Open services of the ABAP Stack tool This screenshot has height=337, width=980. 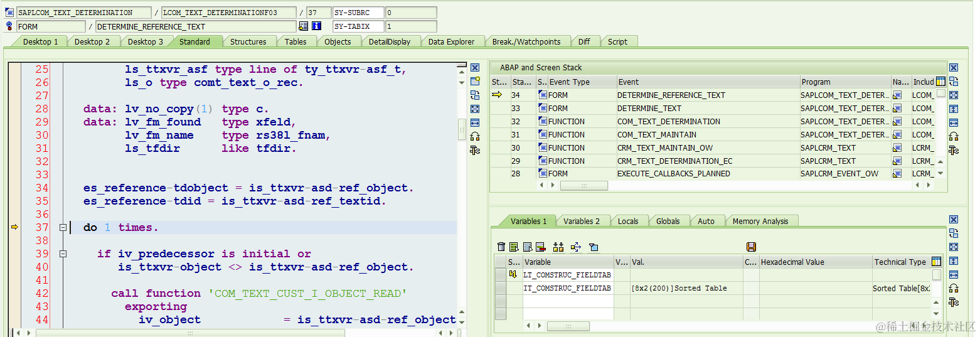(954, 136)
